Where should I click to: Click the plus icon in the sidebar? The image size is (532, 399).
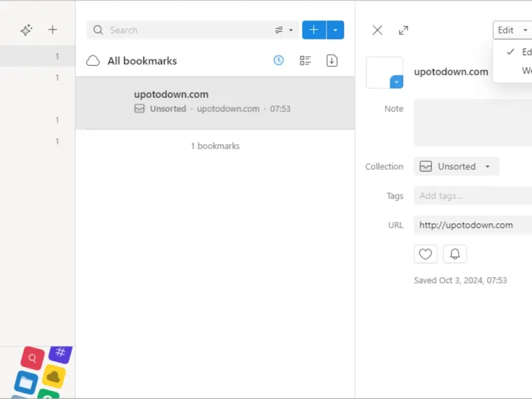tap(53, 29)
